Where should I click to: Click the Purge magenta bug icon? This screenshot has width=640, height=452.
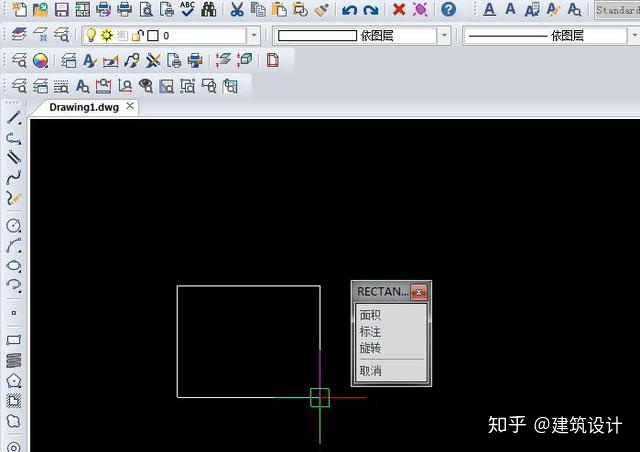coord(420,9)
